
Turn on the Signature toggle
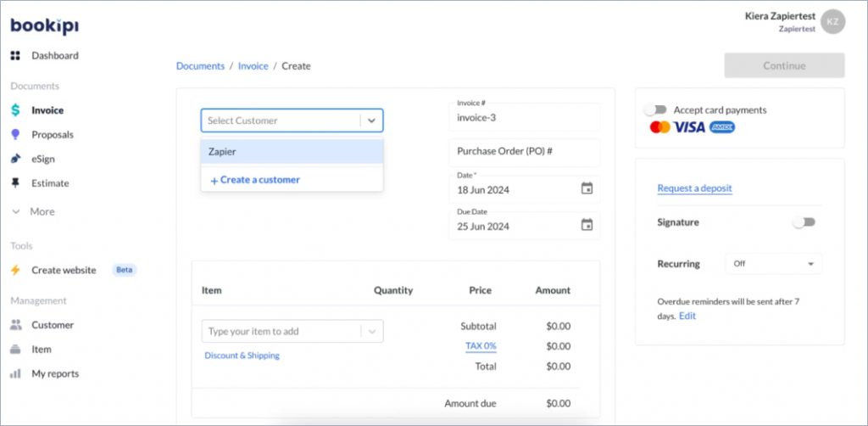(803, 222)
